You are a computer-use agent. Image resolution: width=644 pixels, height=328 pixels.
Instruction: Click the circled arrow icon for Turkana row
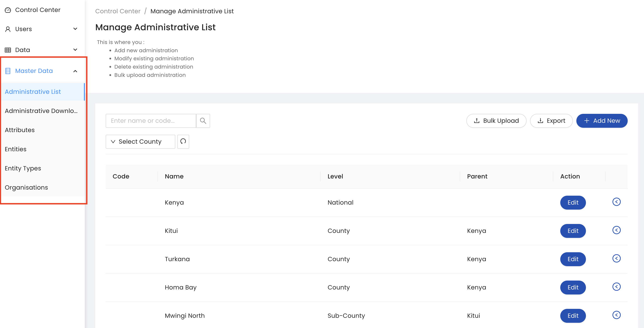click(x=616, y=258)
